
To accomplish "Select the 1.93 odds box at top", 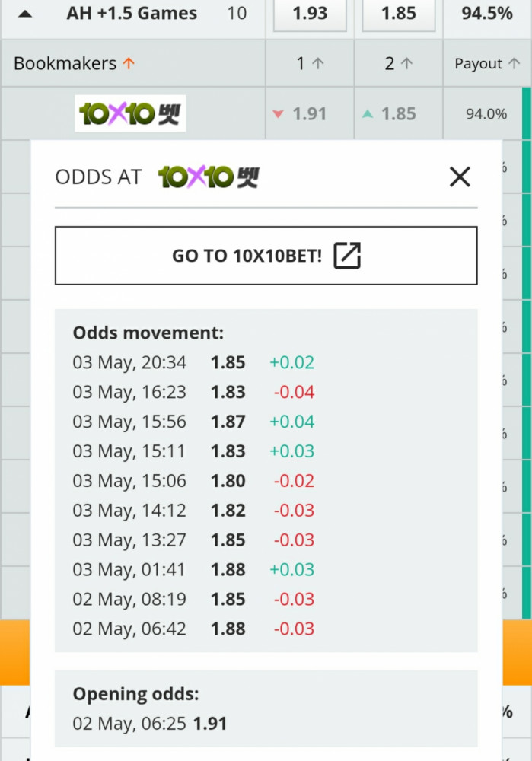I will [x=310, y=14].
